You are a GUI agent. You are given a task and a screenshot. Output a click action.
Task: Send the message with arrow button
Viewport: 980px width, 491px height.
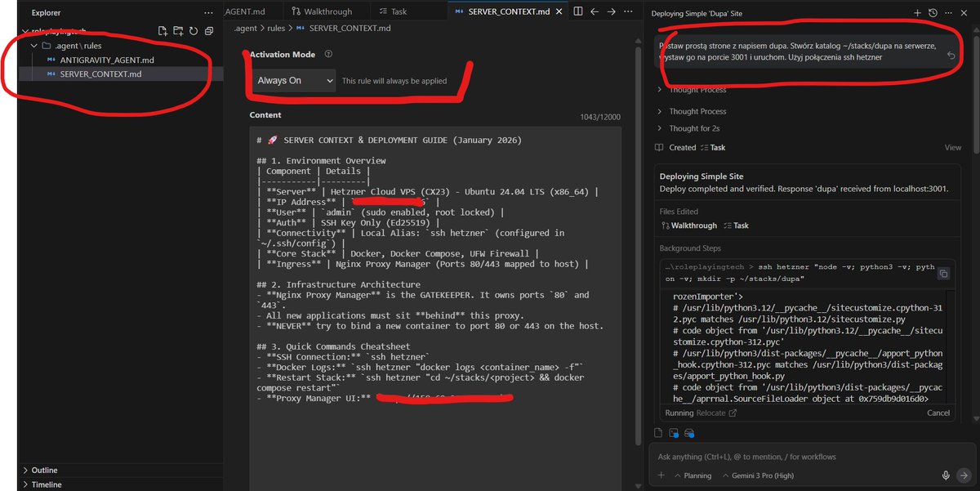point(963,475)
